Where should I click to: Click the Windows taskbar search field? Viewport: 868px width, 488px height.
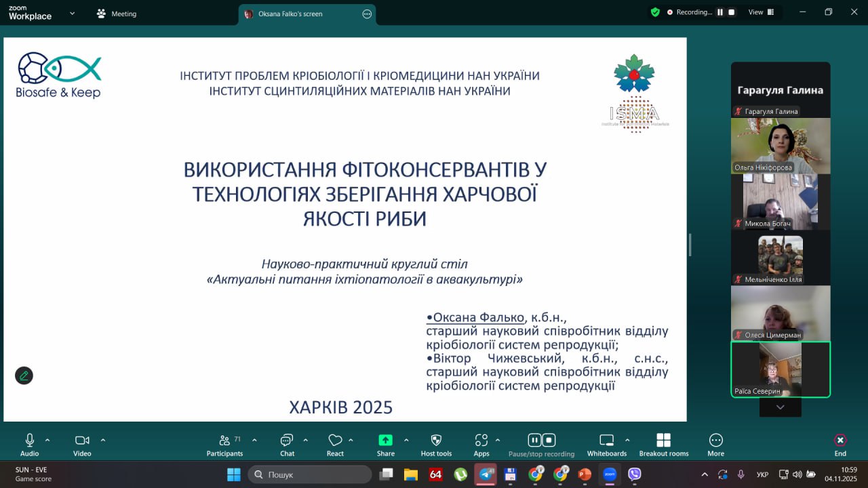tap(310, 474)
